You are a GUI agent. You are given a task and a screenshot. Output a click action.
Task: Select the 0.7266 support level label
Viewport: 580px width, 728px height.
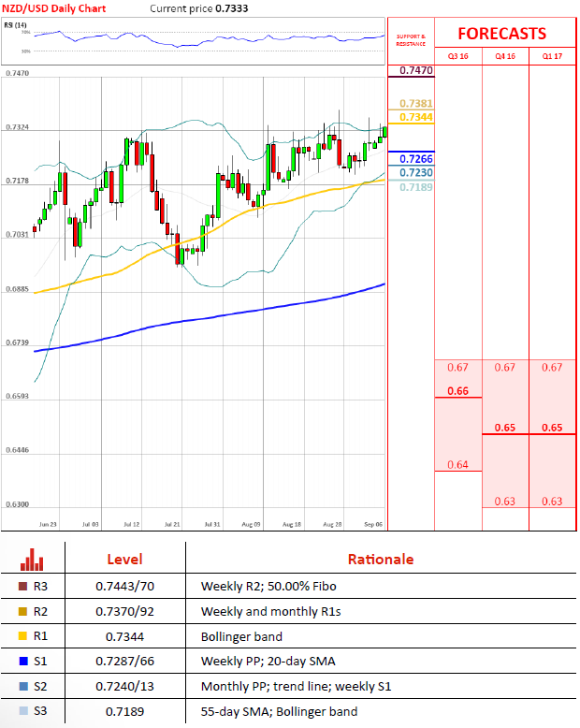(x=415, y=159)
